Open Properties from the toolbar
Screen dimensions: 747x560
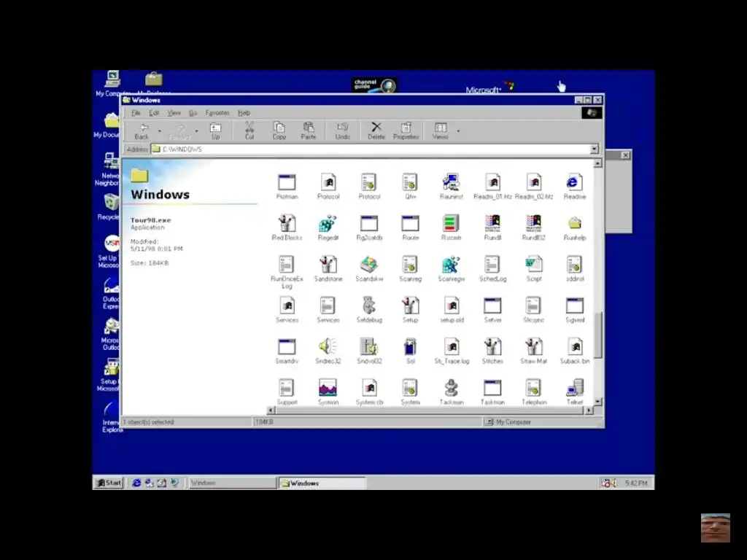406,131
